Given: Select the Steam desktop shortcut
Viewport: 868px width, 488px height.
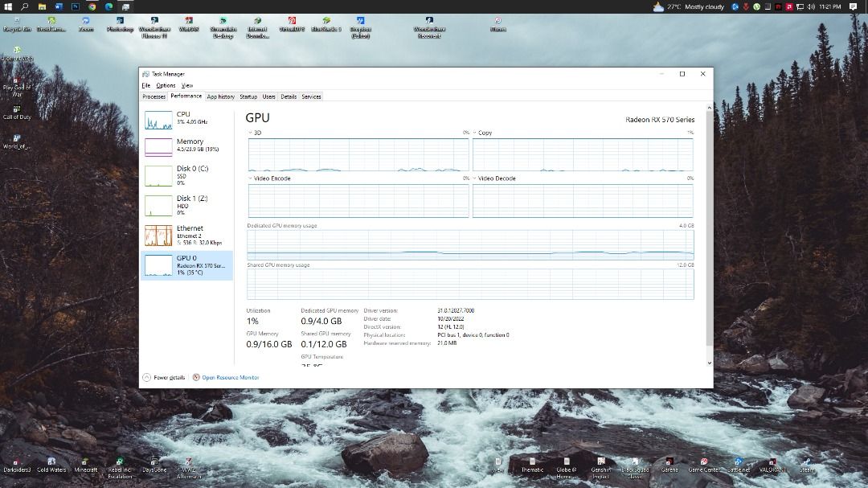Looking at the screenshot, I should [807, 465].
